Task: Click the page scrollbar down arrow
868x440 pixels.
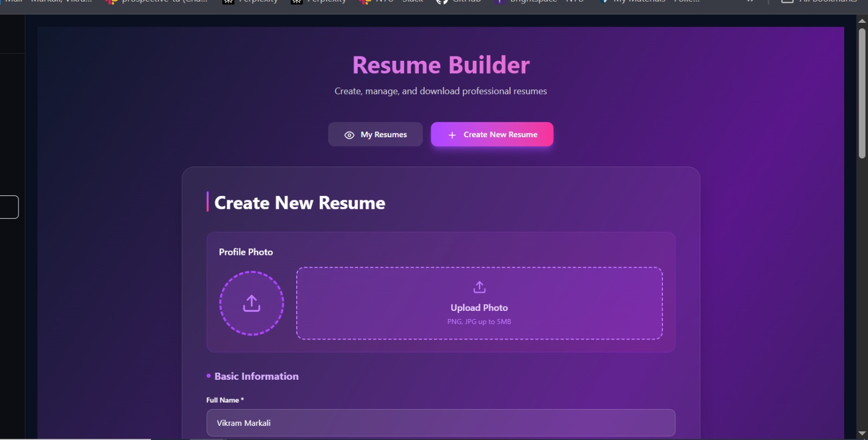Action: (x=862, y=433)
